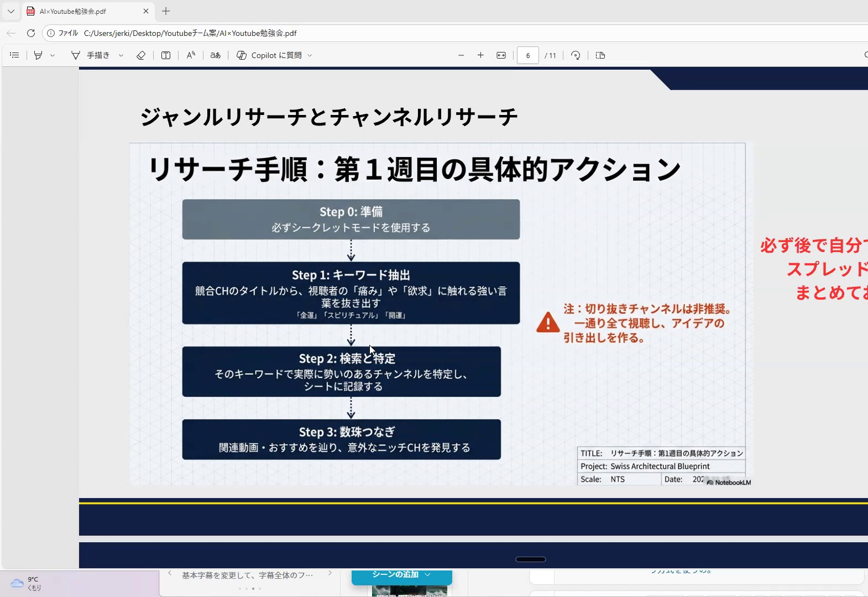This screenshot has height=597, width=868.
Task: Close the AI×Youtube勉強会.pdf tab
Action: (146, 11)
